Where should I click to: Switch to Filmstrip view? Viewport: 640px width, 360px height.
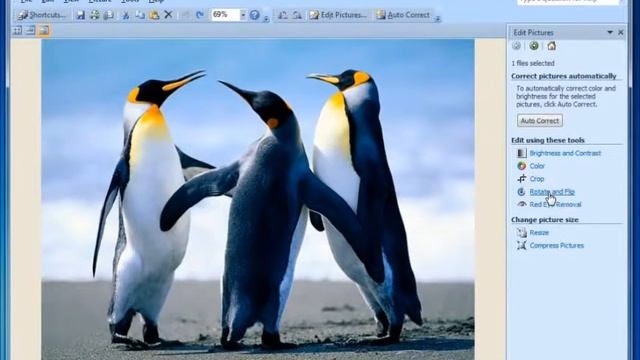[31, 30]
